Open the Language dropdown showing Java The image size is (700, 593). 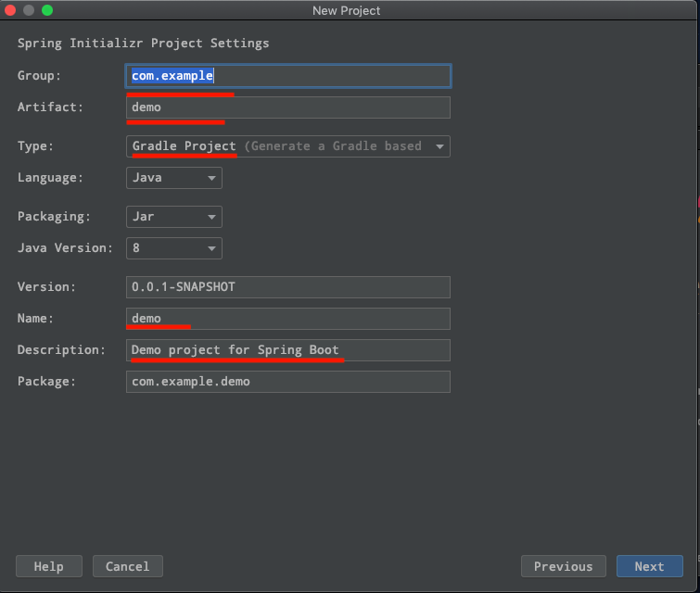pyautogui.click(x=174, y=178)
